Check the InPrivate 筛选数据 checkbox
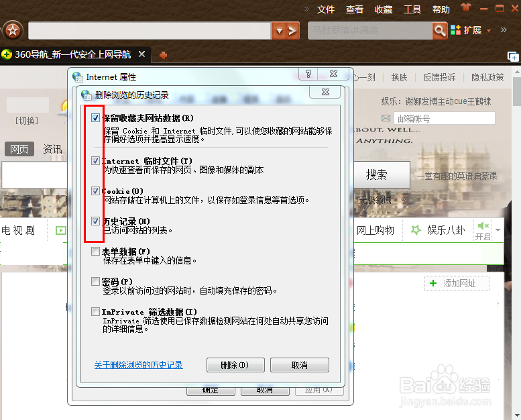The image size is (521, 420). coord(95,311)
